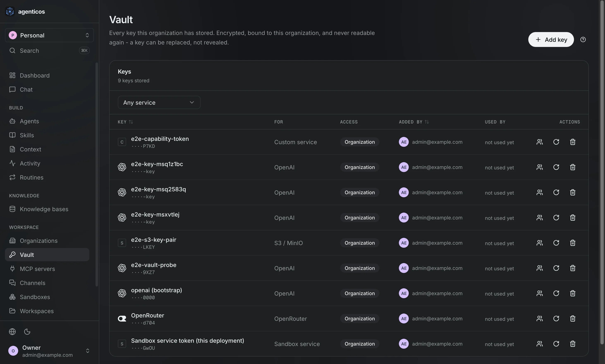Viewport: 605px width, 364px height.
Task: Click the Organization badge for OpenRouter
Action: click(x=360, y=319)
